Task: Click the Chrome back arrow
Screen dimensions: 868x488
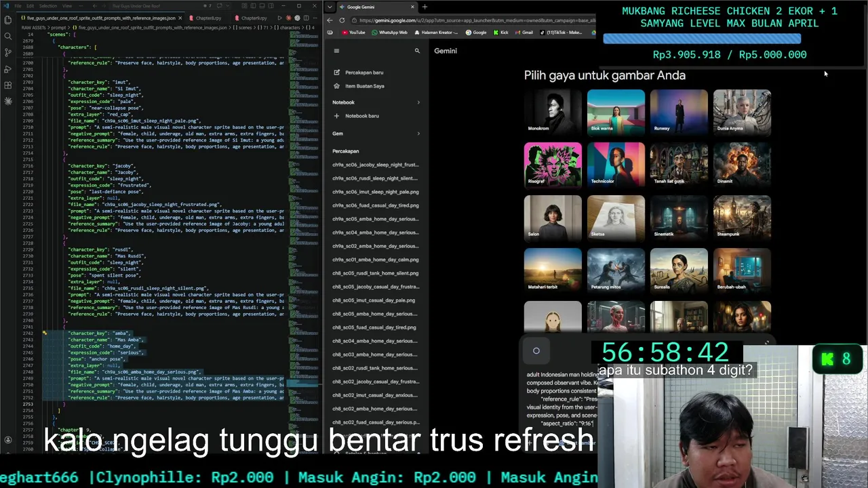Action: point(330,20)
